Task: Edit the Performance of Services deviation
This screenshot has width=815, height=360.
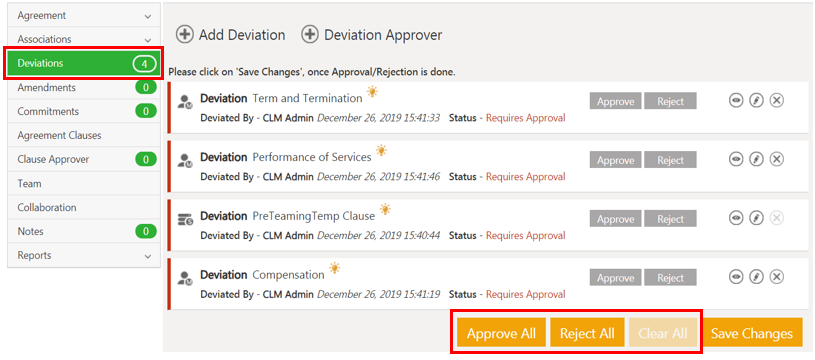Action: point(756,159)
